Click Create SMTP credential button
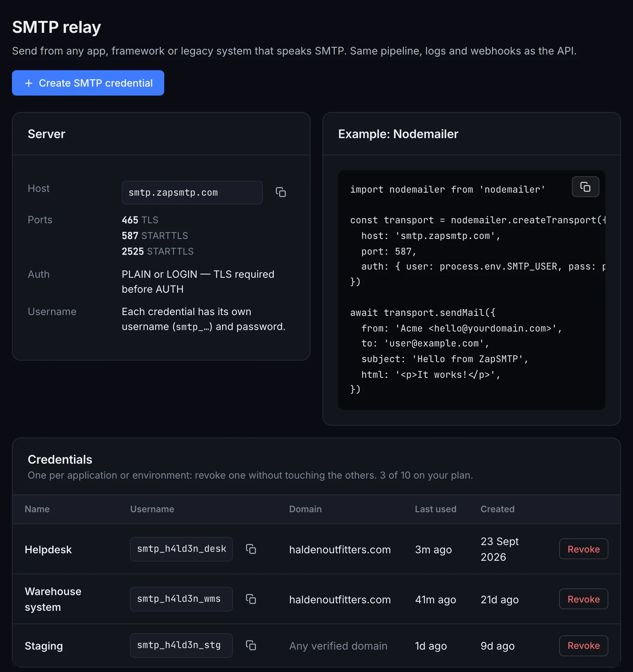Image resolution: width=633 pixels, height=672 pixels. (x=88, y=83)
